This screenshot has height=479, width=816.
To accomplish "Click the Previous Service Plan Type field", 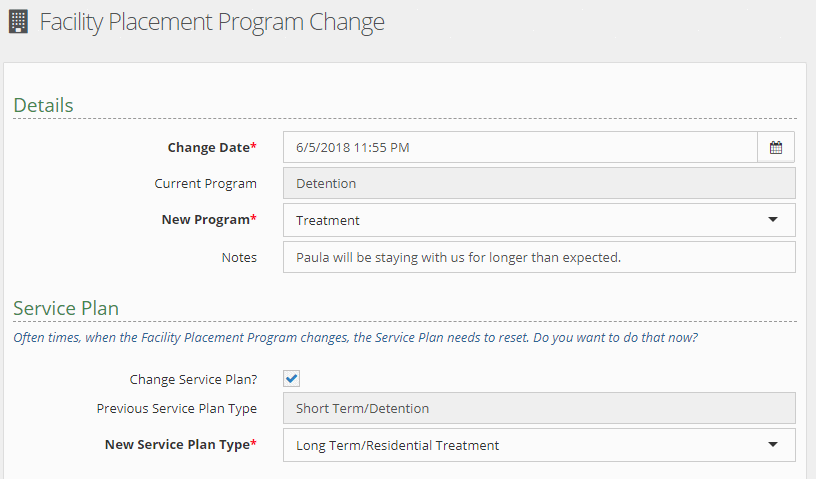I will click(x=539, y=408).
